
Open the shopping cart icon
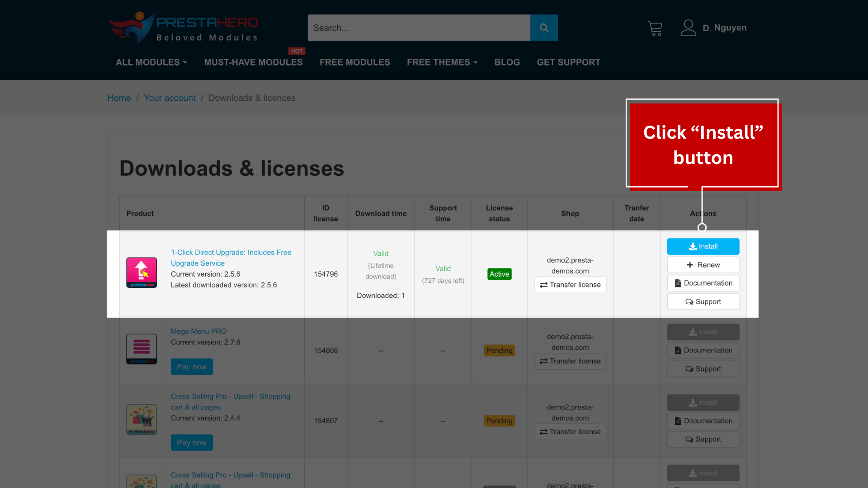pos(655,28)
